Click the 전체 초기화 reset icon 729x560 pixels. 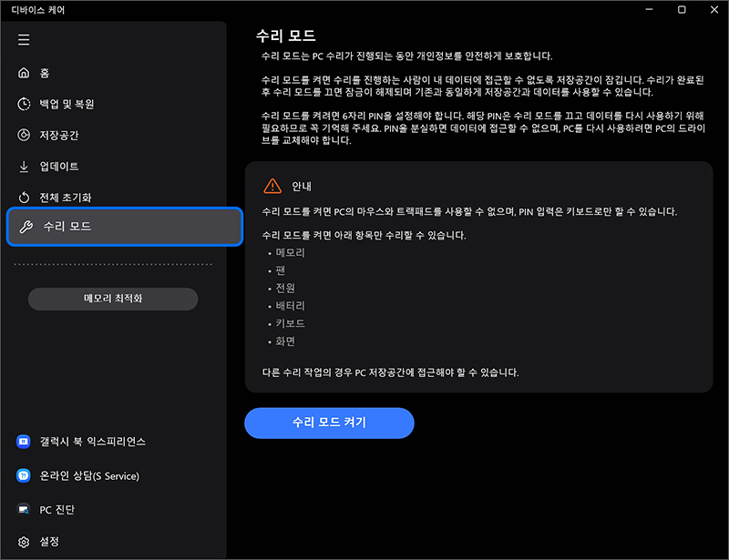[x=24, y=197]
